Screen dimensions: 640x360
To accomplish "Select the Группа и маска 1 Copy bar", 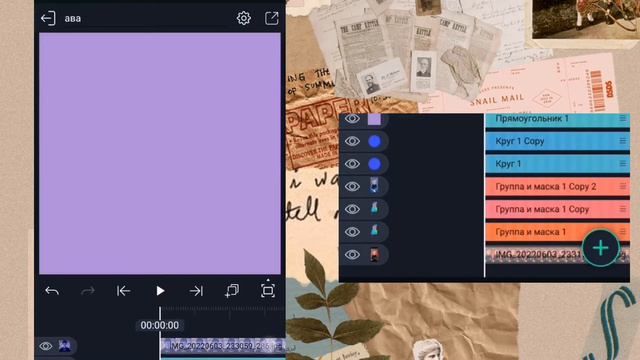I will click(558, 209).
